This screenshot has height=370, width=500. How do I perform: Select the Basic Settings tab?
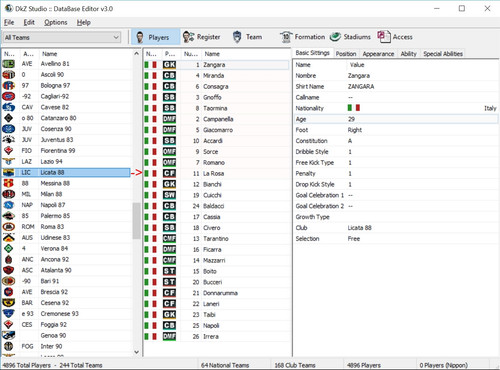tap(313, 53)
